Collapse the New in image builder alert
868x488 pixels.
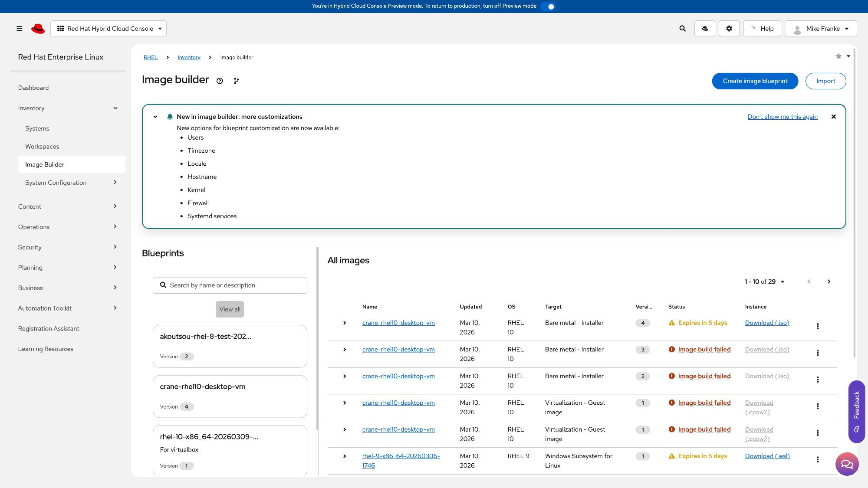155,117
